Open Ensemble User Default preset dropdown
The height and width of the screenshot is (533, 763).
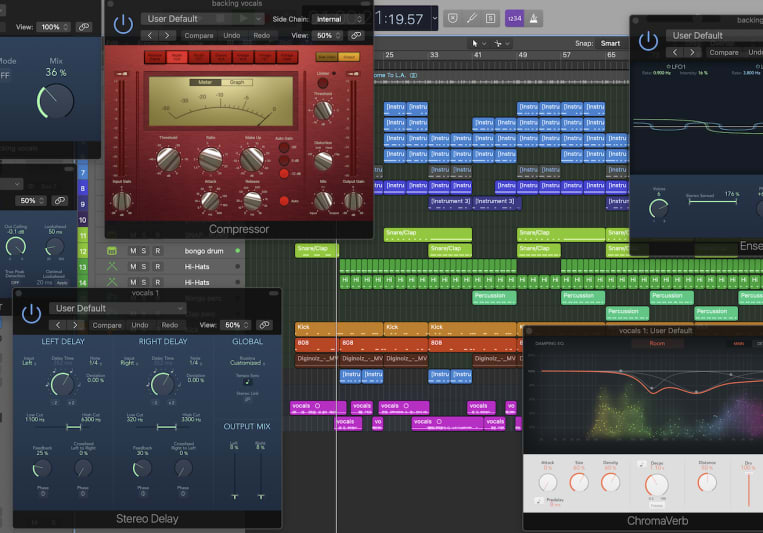click(x=715, y=36)
